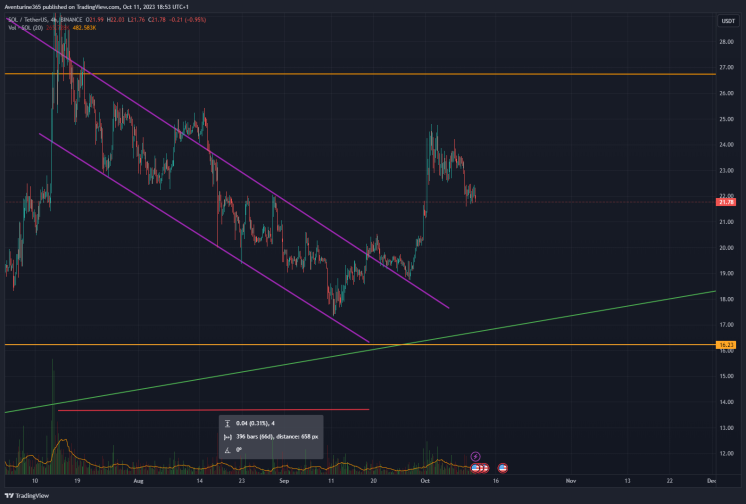Open the USDT currency selector
The width and height of the screenshot is (746, 504).
[x=728, y=20]
